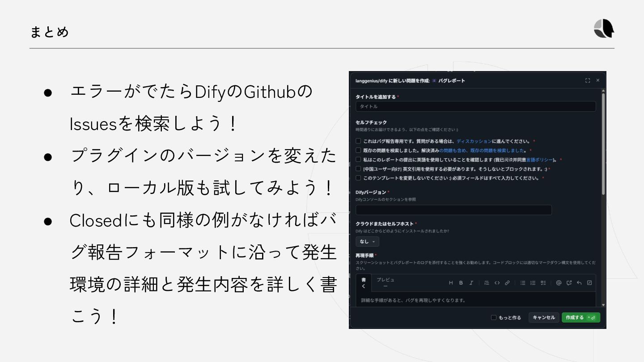
Task: Click the dialog's vertical scrollbar thumb
Action: coord(603,143)
